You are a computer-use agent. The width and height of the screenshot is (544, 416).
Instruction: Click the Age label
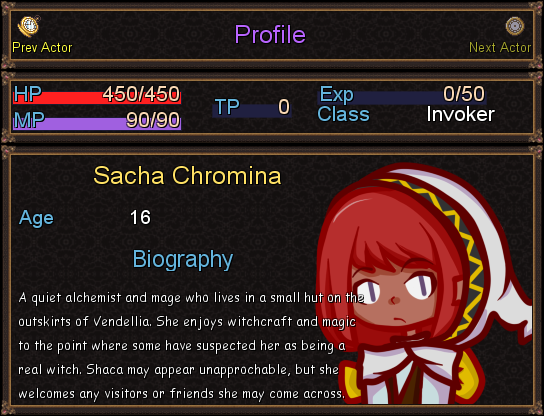pos(36,218)
